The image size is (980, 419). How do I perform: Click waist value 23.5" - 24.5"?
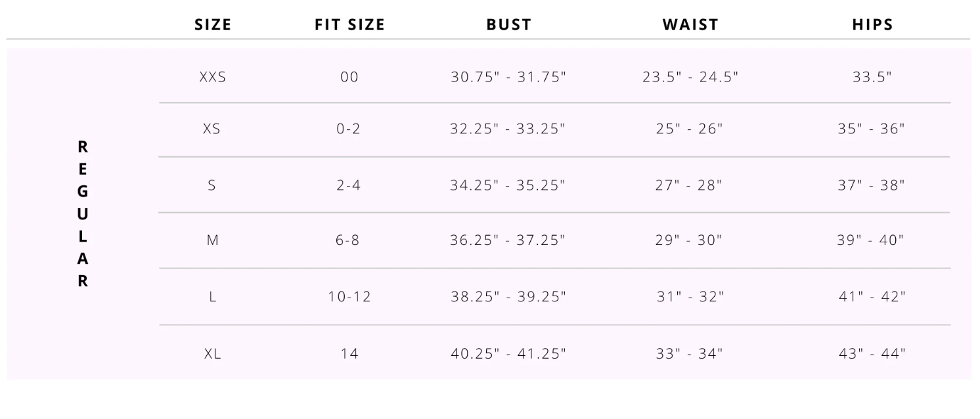click(690, 77)
